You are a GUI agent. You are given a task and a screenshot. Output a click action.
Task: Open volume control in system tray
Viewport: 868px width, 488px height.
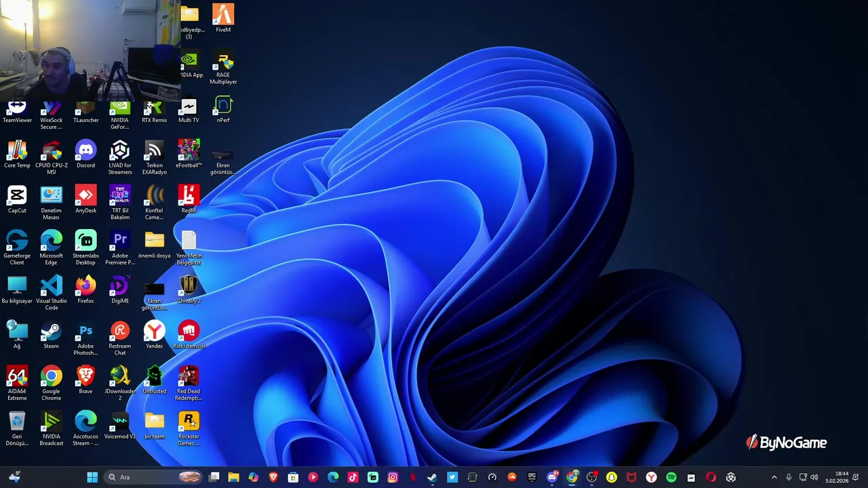[x=814, y=477]
